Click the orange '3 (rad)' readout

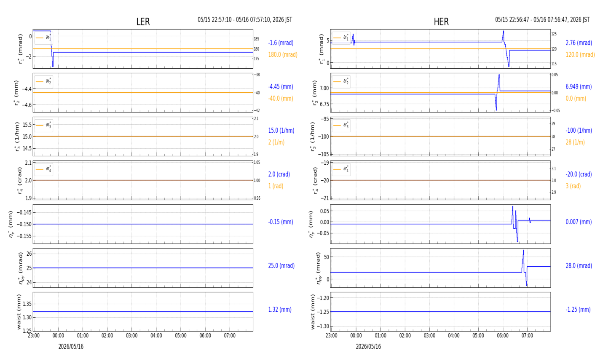coord(573,186)
